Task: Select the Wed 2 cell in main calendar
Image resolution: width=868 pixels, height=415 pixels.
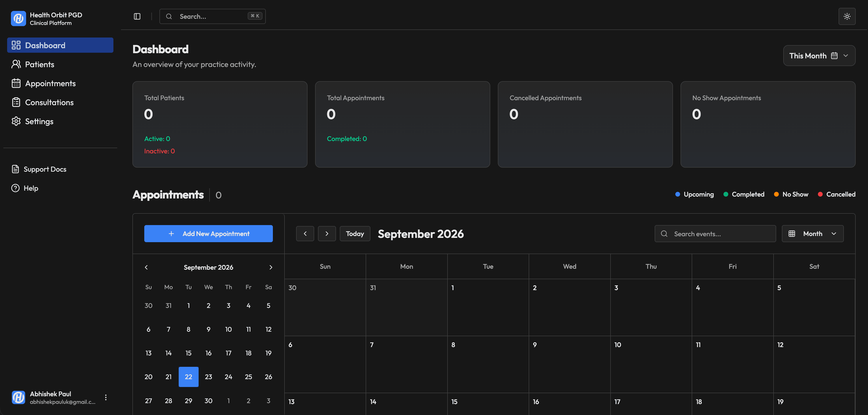Action: (569, 307)
